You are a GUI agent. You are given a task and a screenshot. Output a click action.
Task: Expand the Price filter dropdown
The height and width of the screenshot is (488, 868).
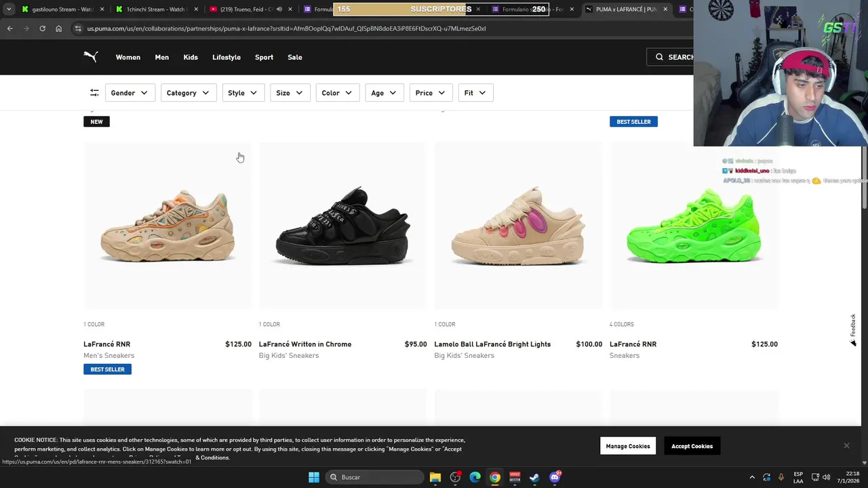pos(431,93)
